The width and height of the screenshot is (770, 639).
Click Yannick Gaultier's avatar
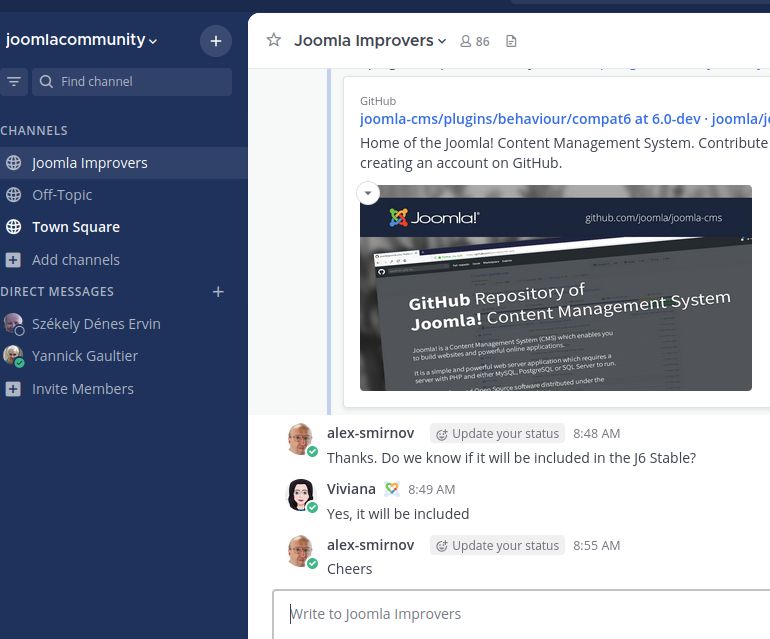tap(13, 356)
